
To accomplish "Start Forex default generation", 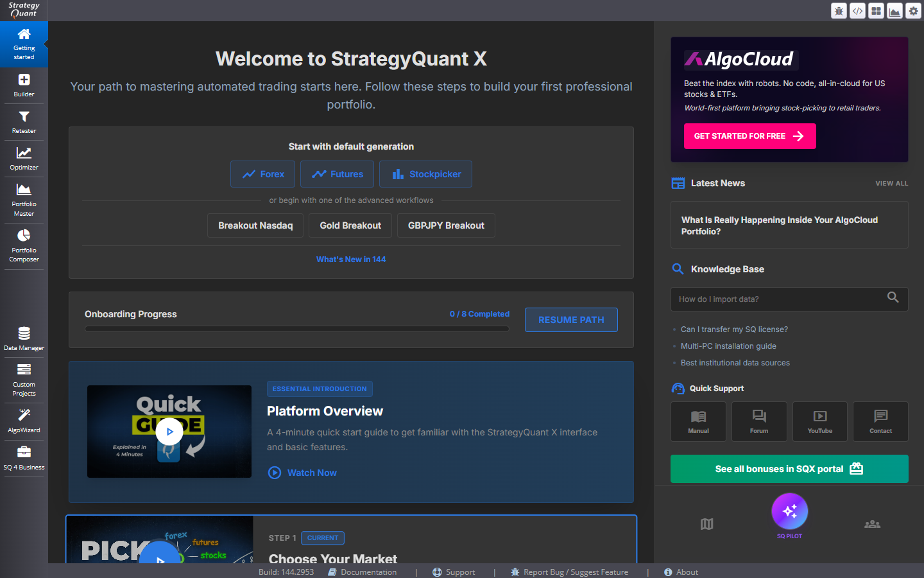I will coord(263,174).
